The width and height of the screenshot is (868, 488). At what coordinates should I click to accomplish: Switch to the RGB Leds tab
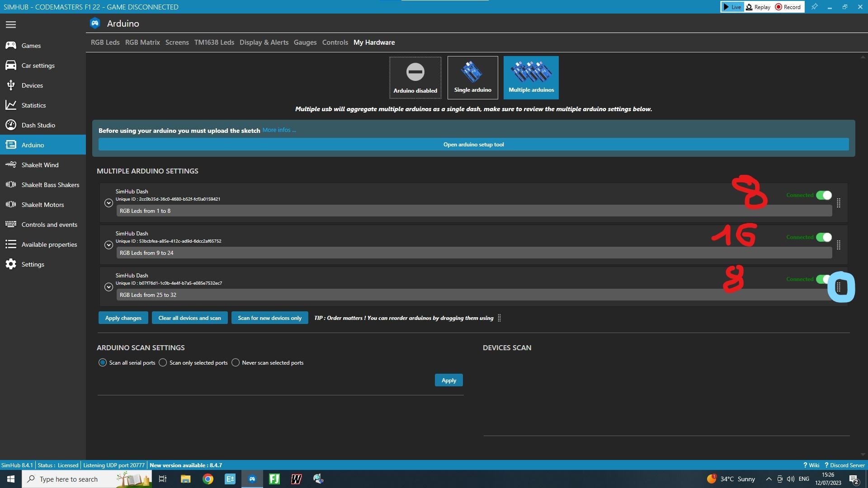(x=105, y=42)
